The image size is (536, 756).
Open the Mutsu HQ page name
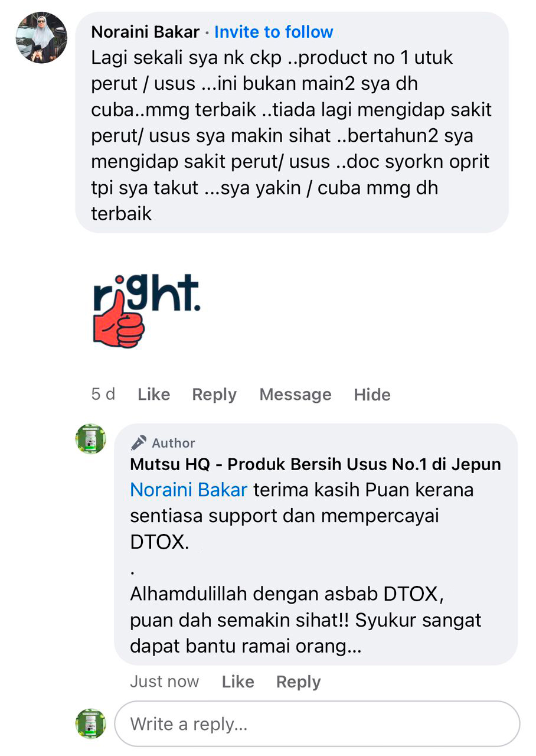(x=315, y=464)
